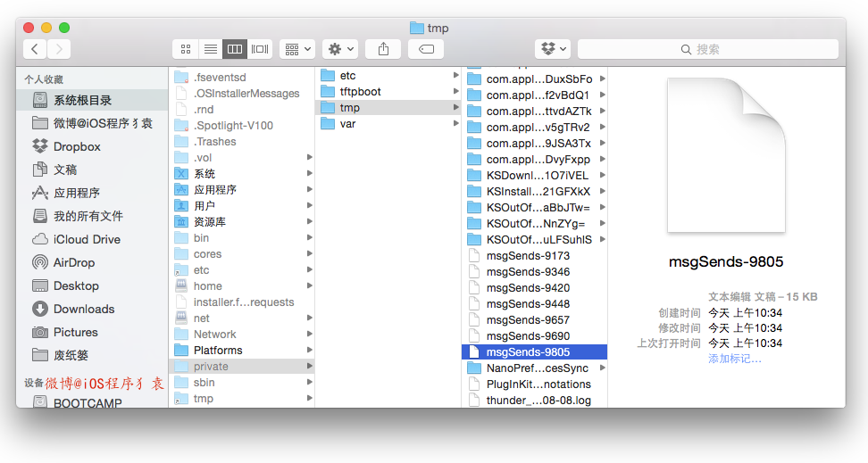Open Dropbox in the sidebar
The image size is (868, 463).
[x=93, y=146]
